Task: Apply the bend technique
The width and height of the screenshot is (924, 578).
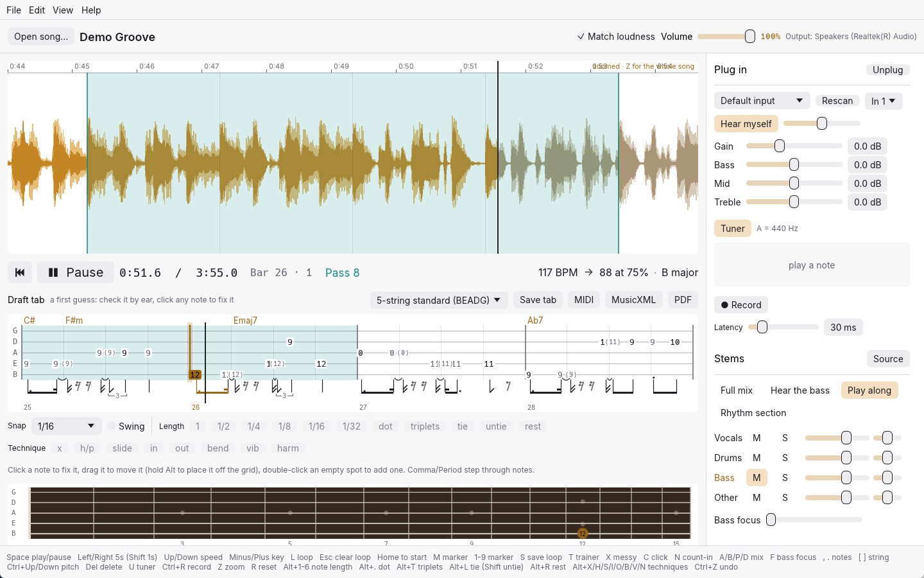Action: 218,448
